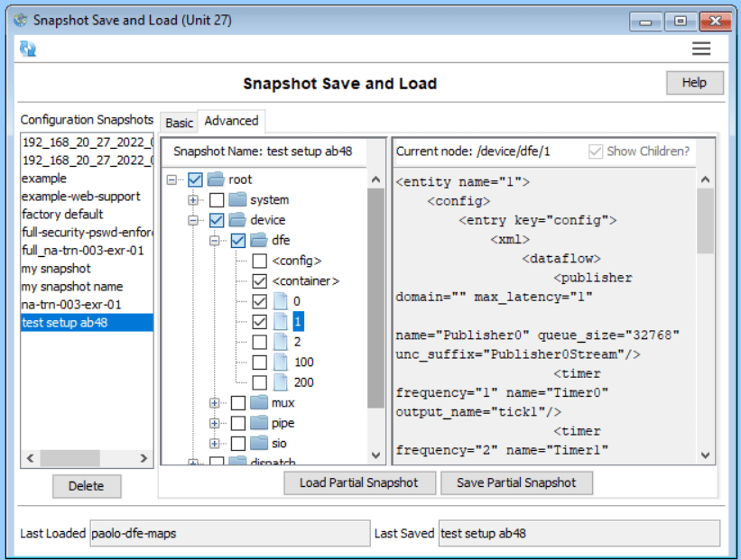
Task: Click the snapshot list scroll left arrow
Action: (31, 458)
